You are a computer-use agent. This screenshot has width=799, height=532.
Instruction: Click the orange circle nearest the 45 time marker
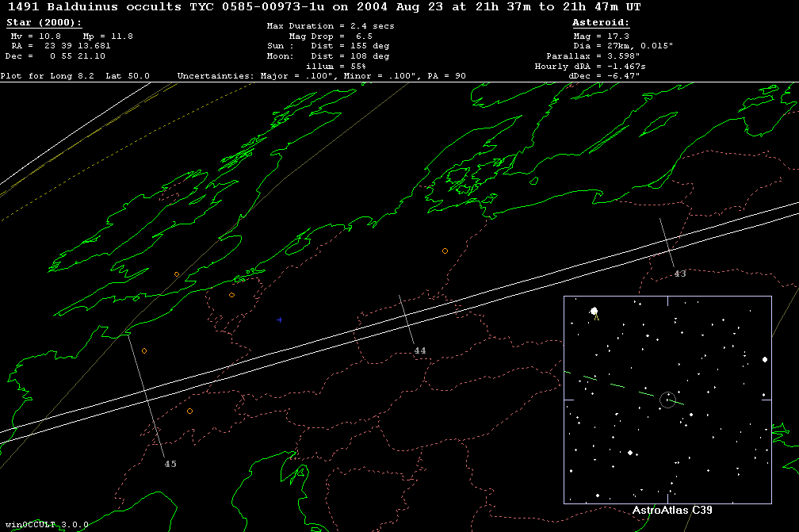pyautogui.click(x=189, y=411)
